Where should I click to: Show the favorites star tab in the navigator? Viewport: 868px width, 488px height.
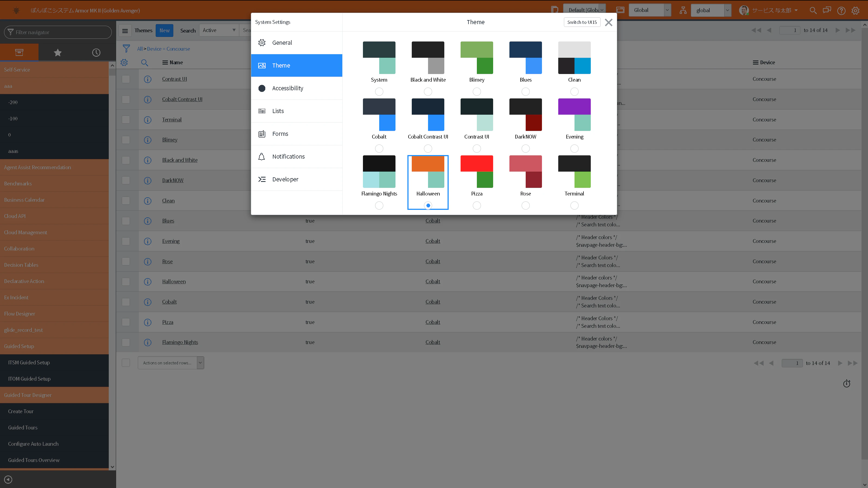point(58,53)
